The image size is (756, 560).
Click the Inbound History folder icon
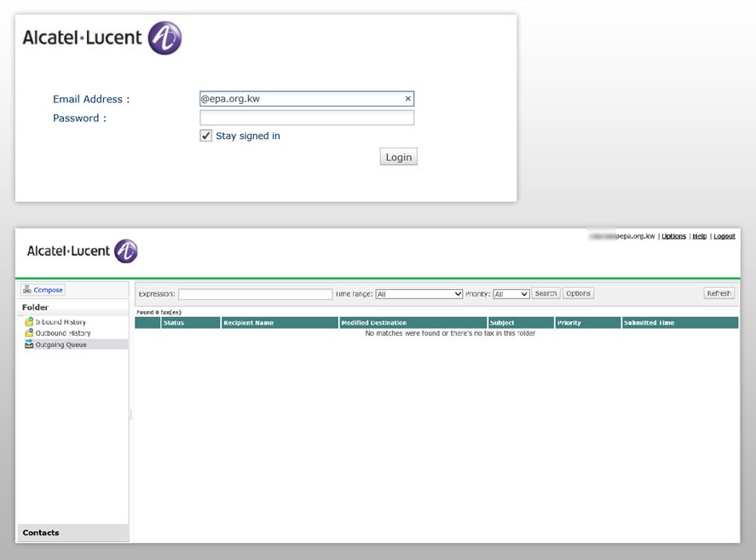click(29, 321)
